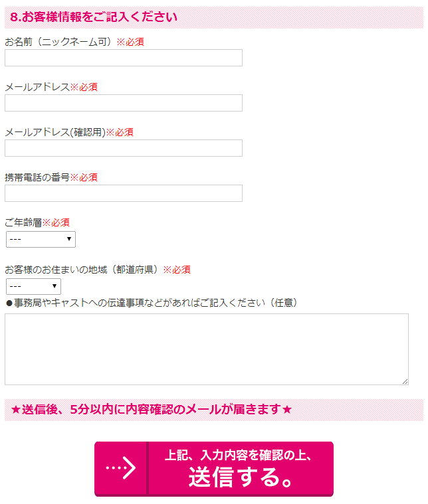
Task: Grab the text area resize handle
Action: 405,381
